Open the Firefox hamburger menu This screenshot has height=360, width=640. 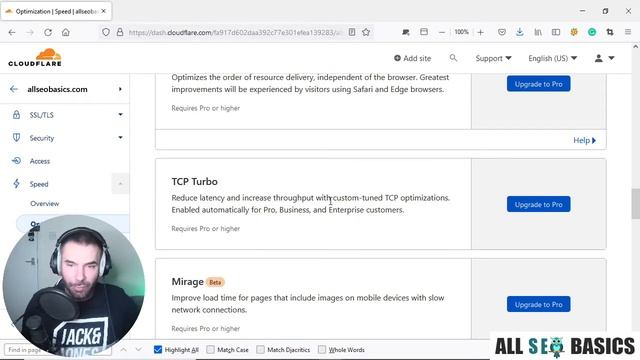click(x=628, y=32)
